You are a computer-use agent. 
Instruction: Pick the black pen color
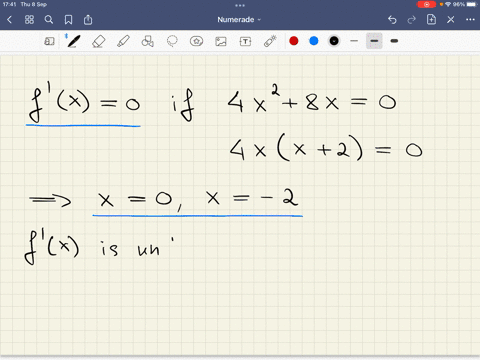coord(334,41)
